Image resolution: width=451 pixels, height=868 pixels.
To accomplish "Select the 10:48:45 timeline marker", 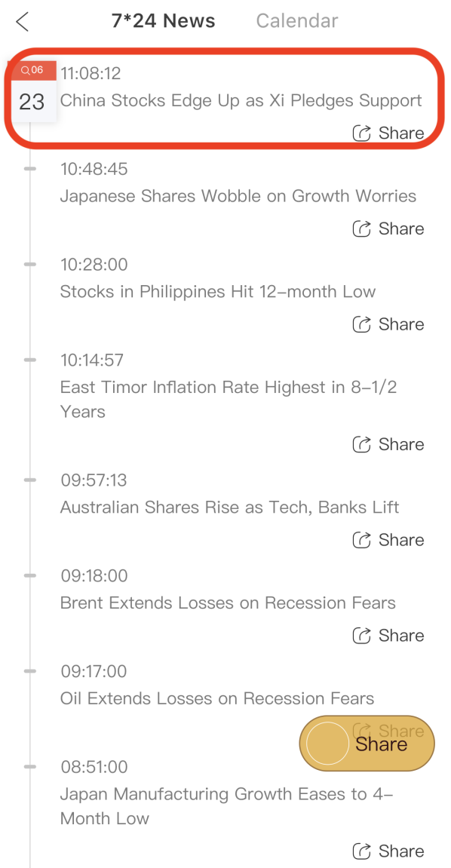I will 30,169.
